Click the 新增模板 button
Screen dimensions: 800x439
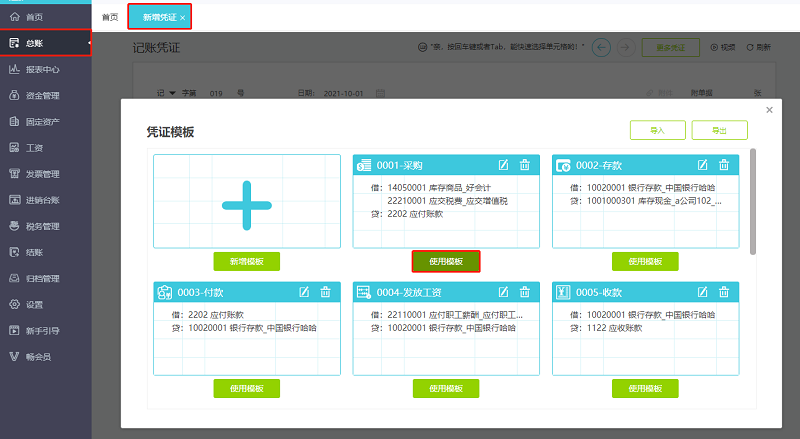[246, 261]
